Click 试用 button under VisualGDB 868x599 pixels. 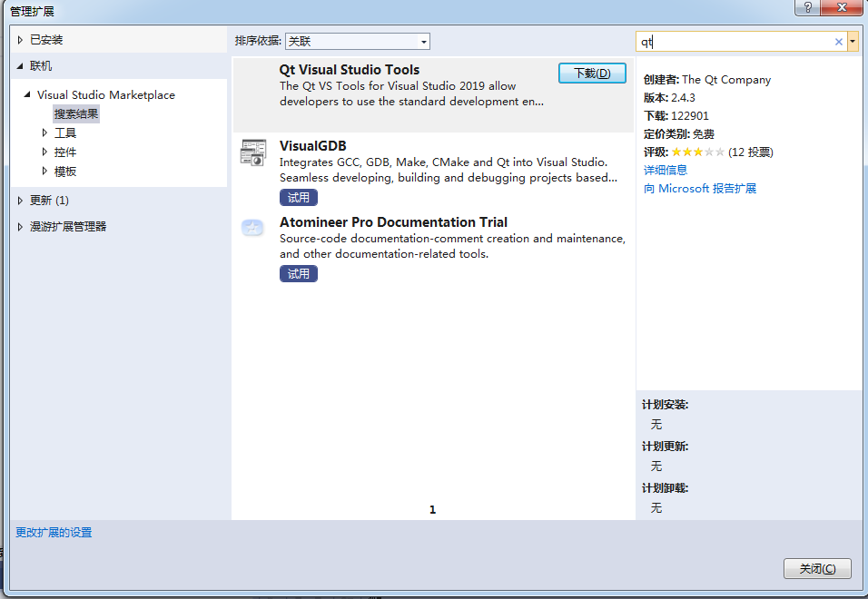(x=298, y=198)
